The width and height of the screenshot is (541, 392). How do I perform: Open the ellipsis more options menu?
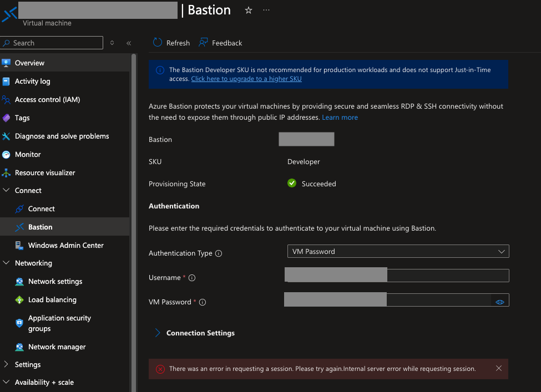[266, 10]
